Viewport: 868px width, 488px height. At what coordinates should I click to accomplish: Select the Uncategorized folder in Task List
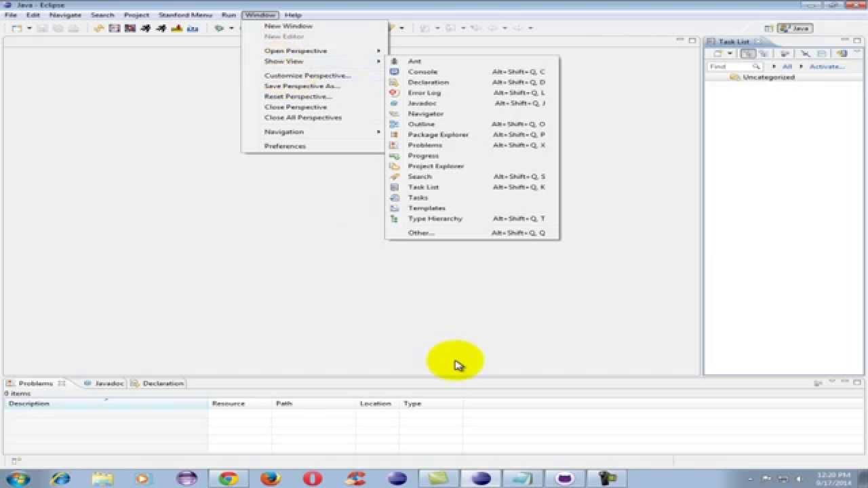pyautogui.click(x=763, y=77)
